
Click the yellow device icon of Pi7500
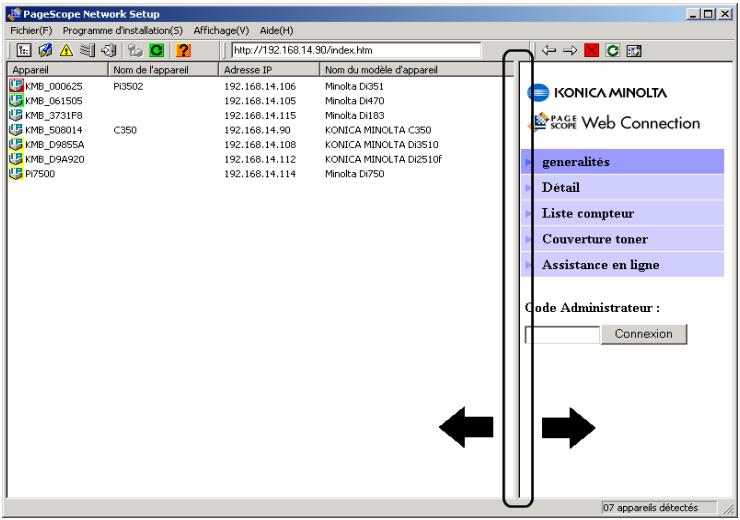coord(16,173)
